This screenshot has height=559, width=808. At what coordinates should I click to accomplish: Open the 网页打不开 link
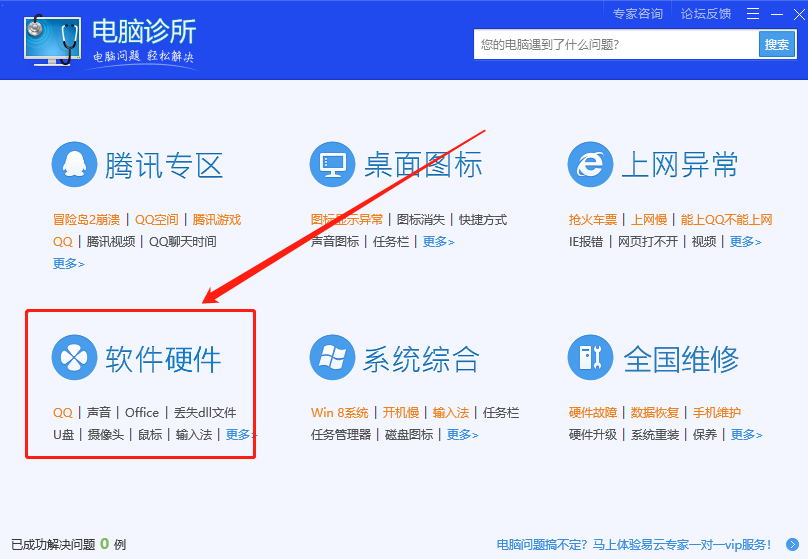click(x=648, y=241)
